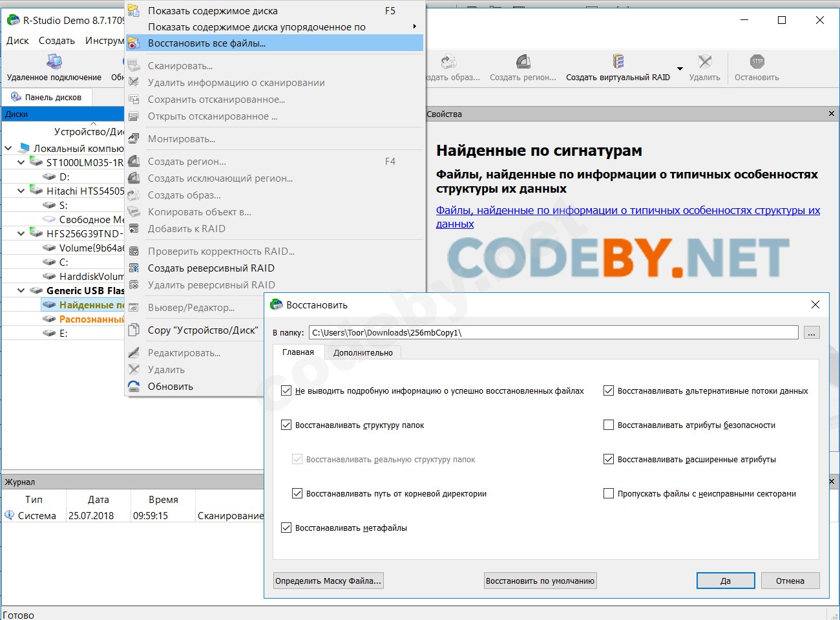Viewport: 840px width, 620px height.
Task: Enable 'Пропускать файлы с неисправными секторами'
Action: [608, 493]
